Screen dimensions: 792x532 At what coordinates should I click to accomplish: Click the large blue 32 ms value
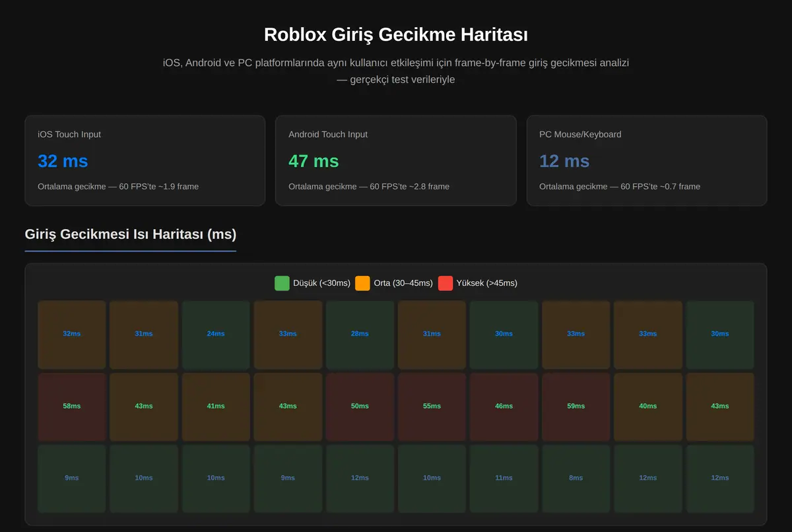(x=63, y=161)
